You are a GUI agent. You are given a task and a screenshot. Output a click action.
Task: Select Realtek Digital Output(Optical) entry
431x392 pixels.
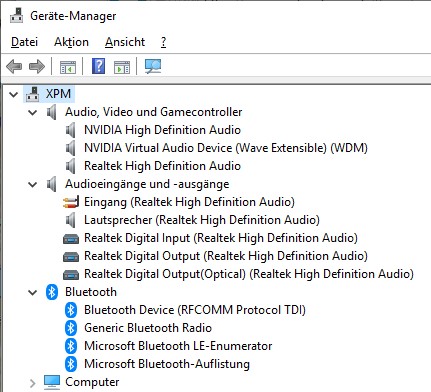pyautogui.click(x=249, y=274)
